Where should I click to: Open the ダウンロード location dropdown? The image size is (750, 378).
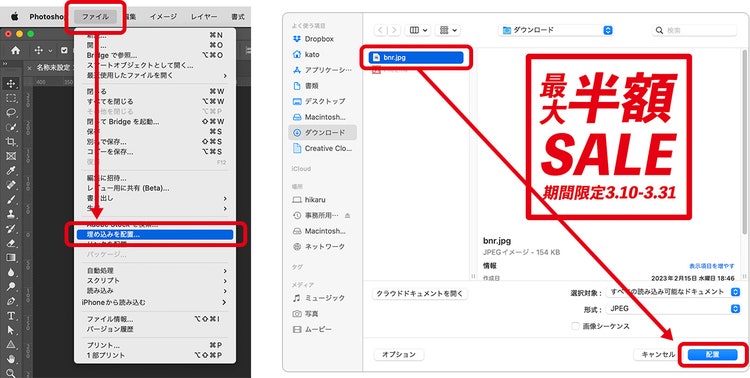[x=555, y=30]
